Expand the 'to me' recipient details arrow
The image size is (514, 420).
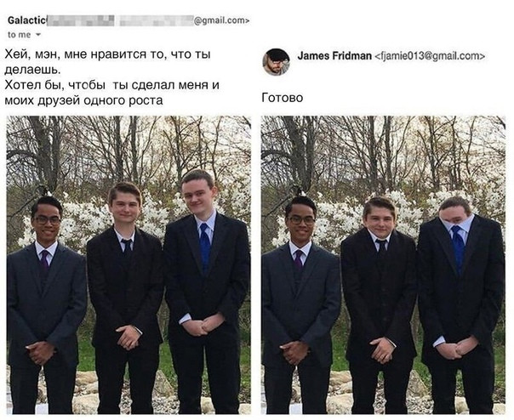coord(38,35)
